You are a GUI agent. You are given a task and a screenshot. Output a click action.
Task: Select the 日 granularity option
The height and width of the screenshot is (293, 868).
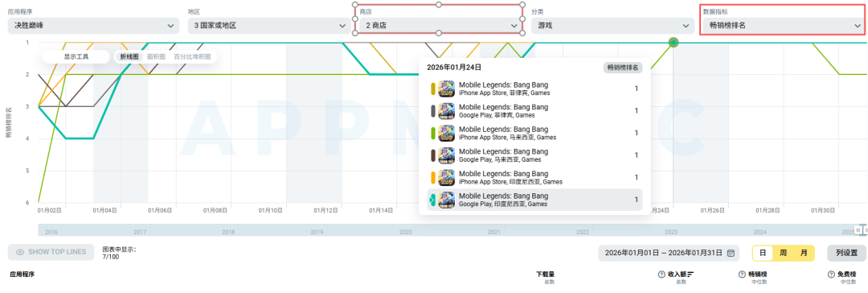(x=762, y=253)
